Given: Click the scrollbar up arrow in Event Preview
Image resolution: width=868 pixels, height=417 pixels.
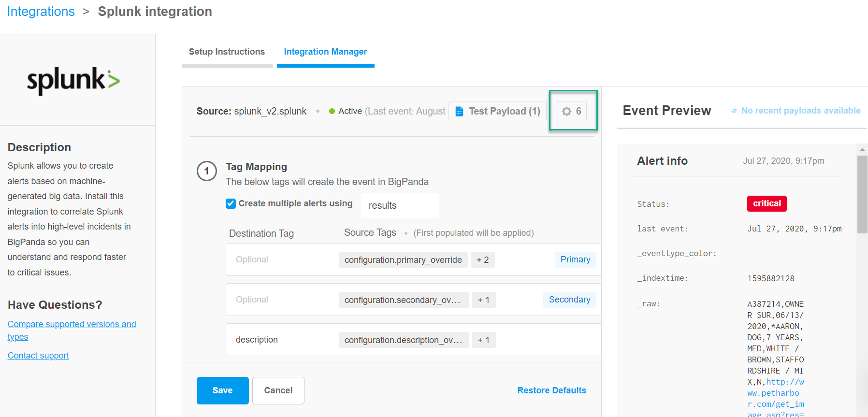Looking at the screenshot, I should (862, 150).
